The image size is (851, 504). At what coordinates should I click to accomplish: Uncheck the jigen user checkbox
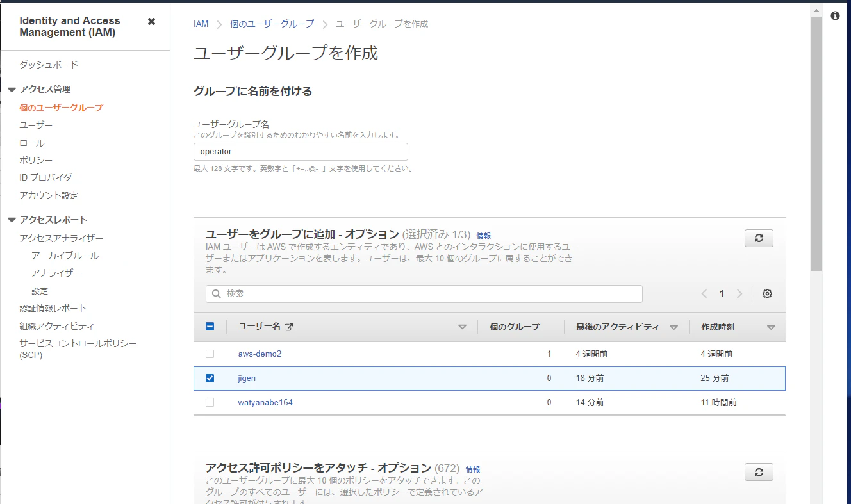(210, 378)
